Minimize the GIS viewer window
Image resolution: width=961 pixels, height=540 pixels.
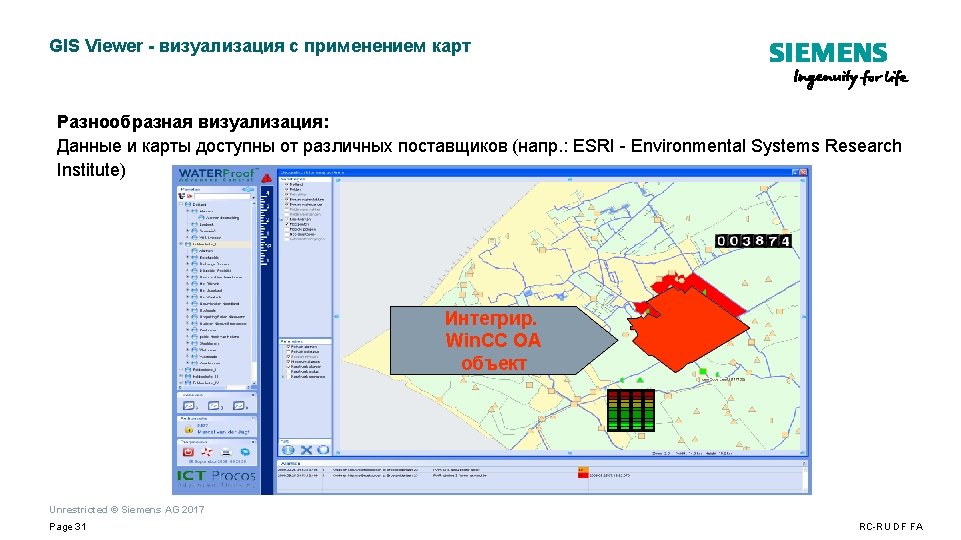796,172
